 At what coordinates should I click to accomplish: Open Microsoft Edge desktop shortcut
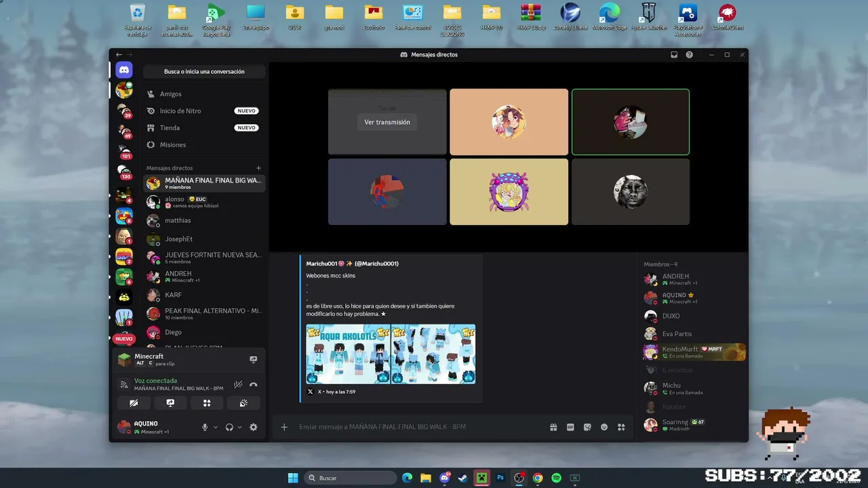(610, 18)
